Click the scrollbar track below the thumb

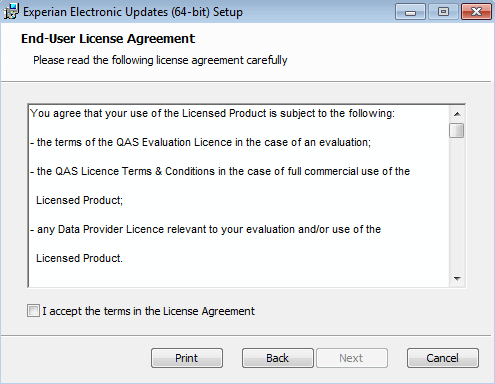point(457,204)
